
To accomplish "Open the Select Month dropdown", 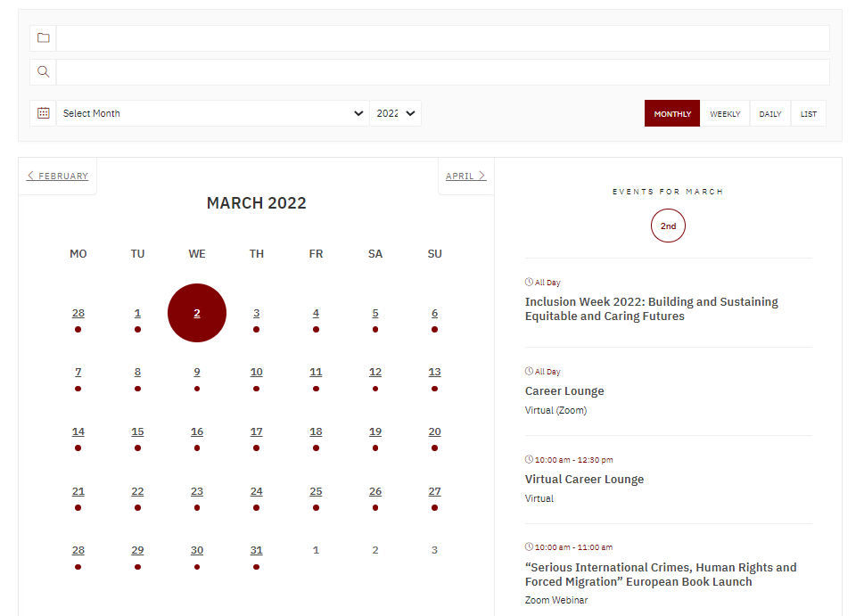I will point(213,113).
